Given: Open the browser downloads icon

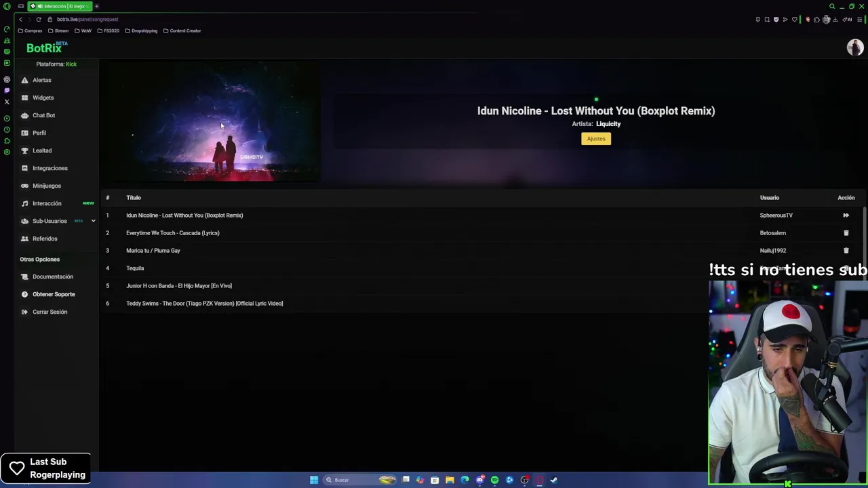Looking at the screenshot, I should [x=835, y=20].
